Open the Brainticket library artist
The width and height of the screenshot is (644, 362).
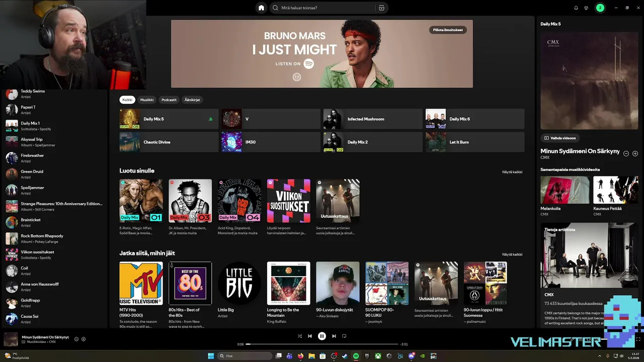pos(55,222)
